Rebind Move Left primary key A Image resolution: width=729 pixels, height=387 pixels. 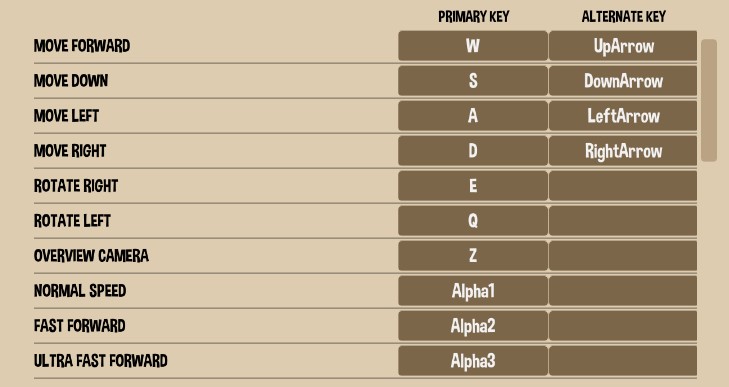[473, 115]
